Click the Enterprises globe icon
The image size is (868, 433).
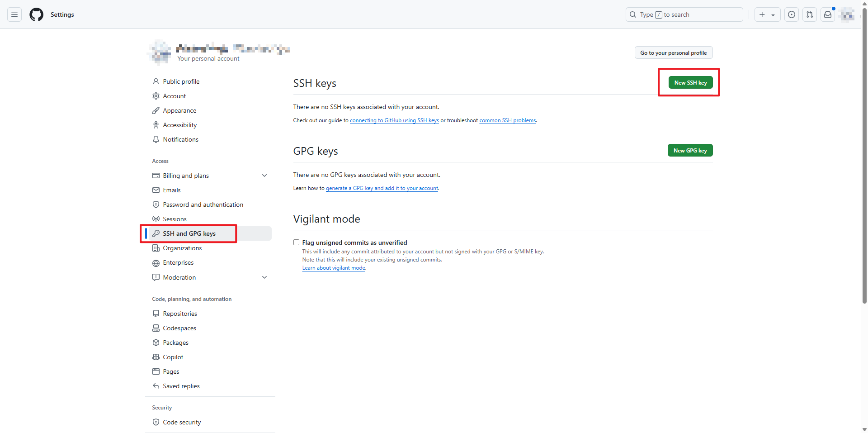(x=156, y=263)
